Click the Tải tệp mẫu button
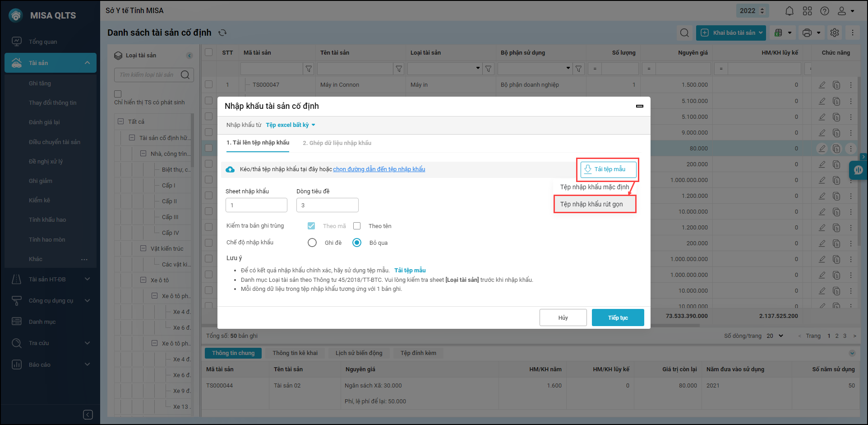 (608, 169)
